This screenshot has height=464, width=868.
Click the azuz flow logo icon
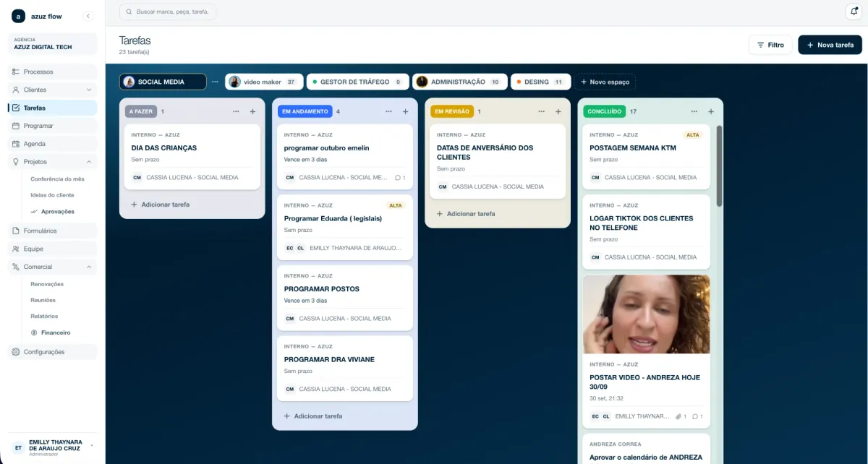[18, 16]
